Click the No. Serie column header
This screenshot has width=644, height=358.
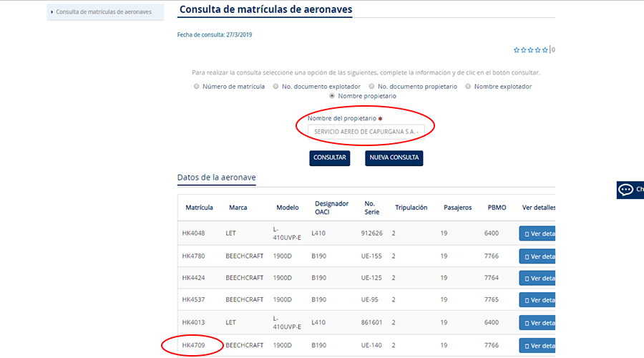pos(371,208)
